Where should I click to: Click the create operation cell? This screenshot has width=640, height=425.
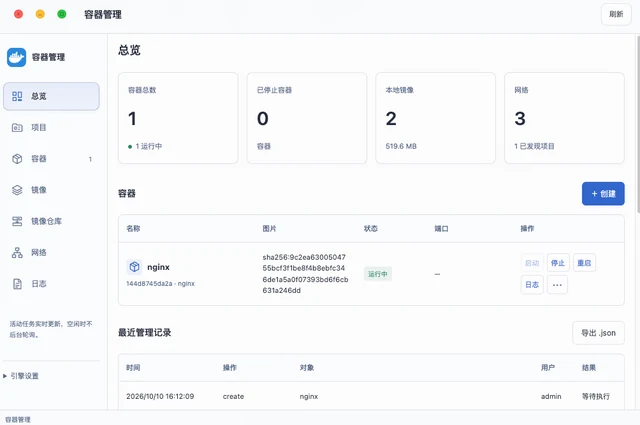[x=233, y=396]
